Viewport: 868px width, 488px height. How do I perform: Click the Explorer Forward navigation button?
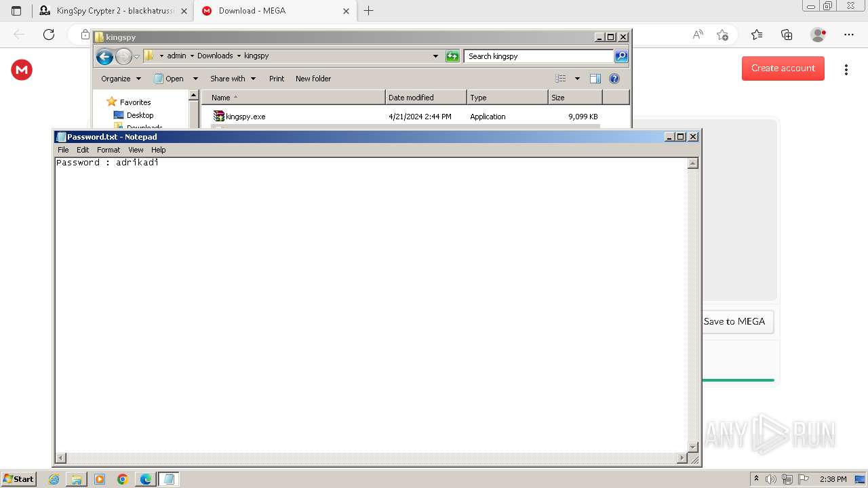click(123, 56)
